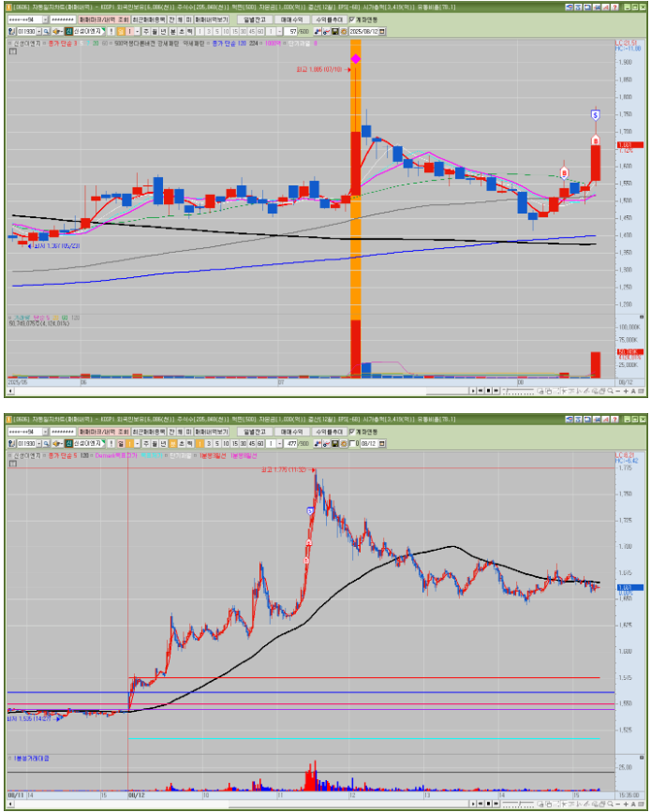Screen dimensions: 651x812
Task: Select the 30 minute interval in bottom window
Action: pyautogui.click(x=243, y=444)
